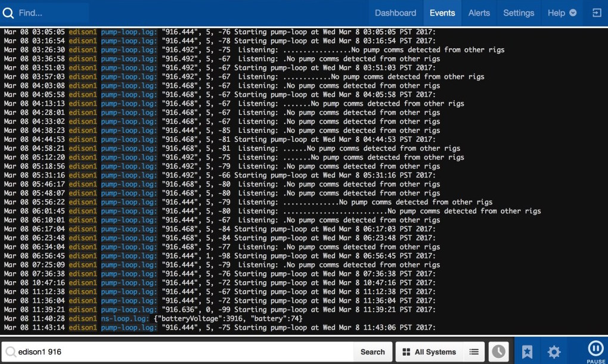This screenshot has width=608, height=364.
Task: Pause the live event tail
Action: point(595,351)
